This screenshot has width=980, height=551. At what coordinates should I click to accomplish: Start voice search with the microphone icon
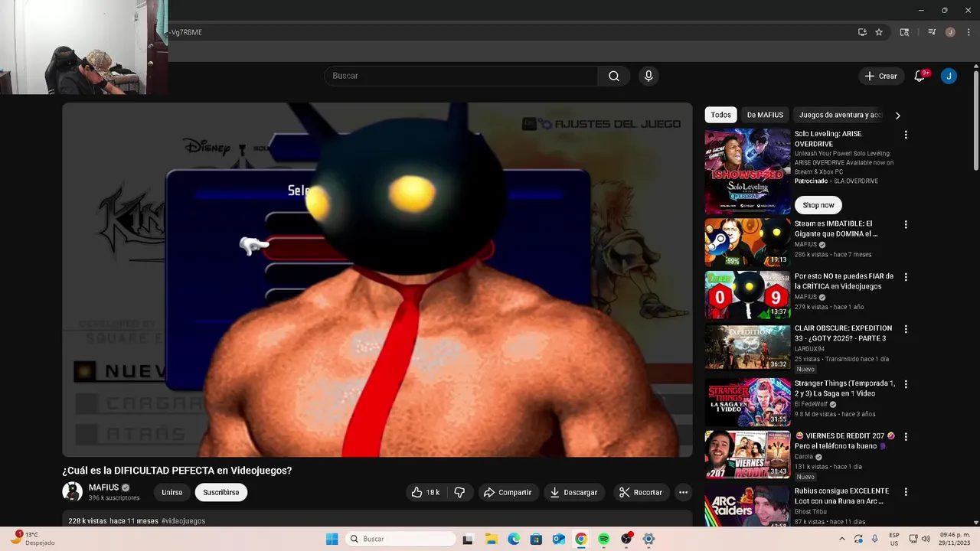point(648,76)
